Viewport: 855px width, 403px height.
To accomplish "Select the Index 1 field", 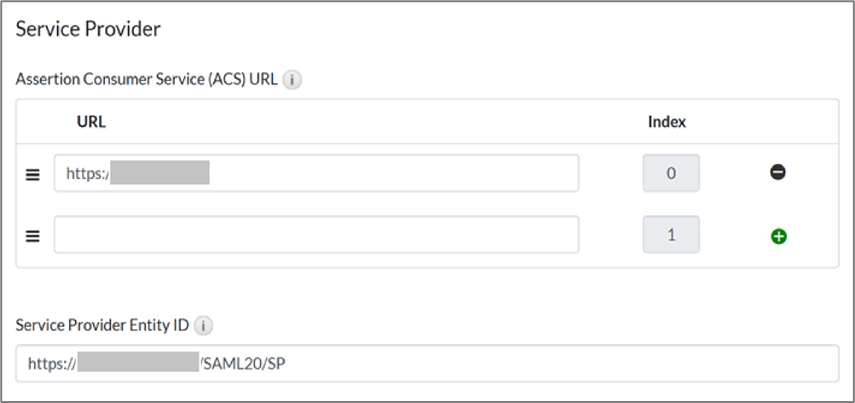I will pos(671,235).
